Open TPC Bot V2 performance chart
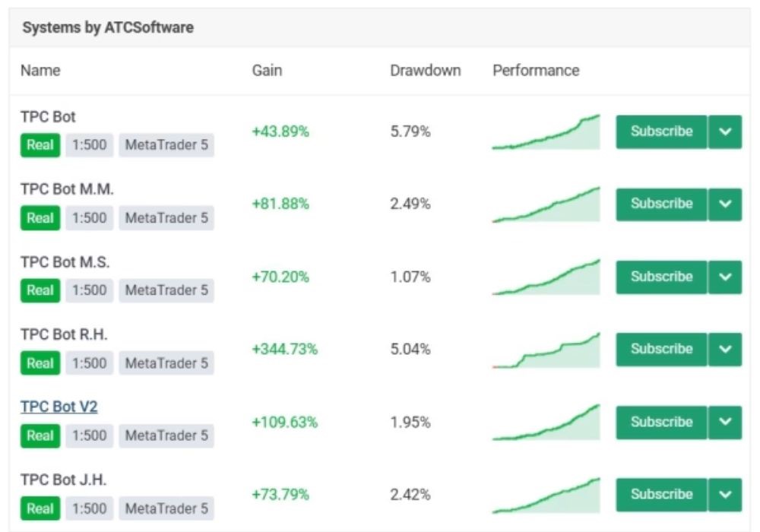The width and height of the screenshot is (760, 532). point(546,423)
